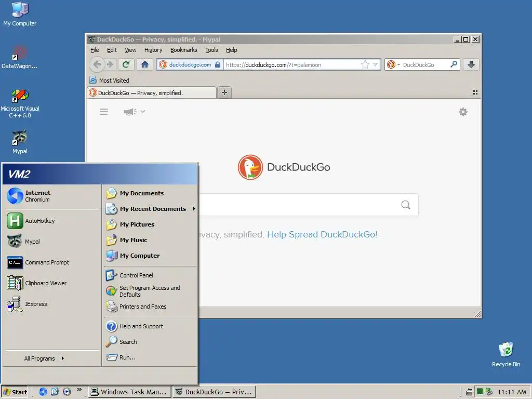Open the File menu
Screen dimensions: 532x399
tap(95, 50)
